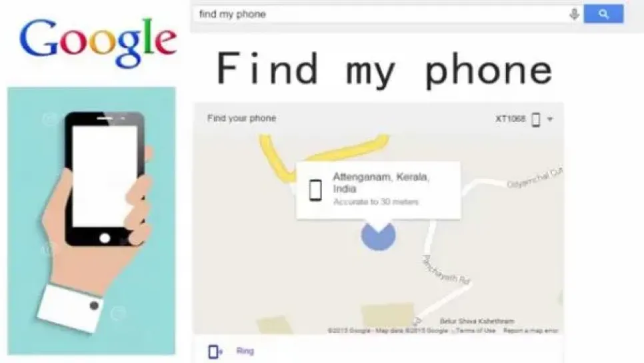Click the ring phone icon
Image resolution: width=644 pixels, height=363 pixels.
(x=215, y=352)
